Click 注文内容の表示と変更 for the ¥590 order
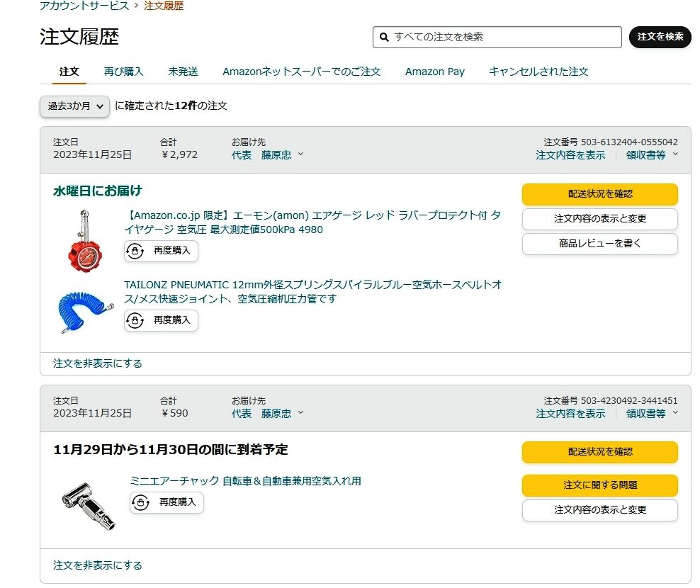Viewport: 700px width, 588px height. point(600,510)
